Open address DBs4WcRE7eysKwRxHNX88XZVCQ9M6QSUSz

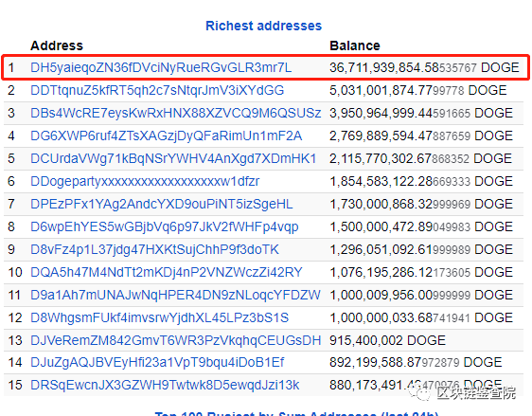coord(175,113)
